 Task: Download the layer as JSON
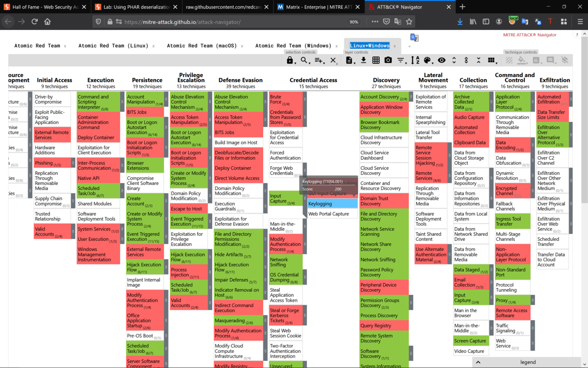(364, 60)
